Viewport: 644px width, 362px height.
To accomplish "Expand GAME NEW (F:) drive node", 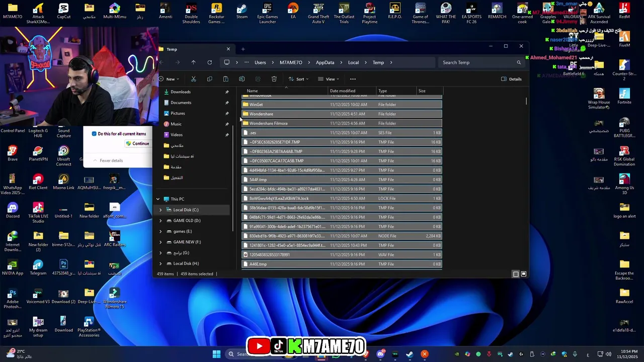I will point(160,242).
